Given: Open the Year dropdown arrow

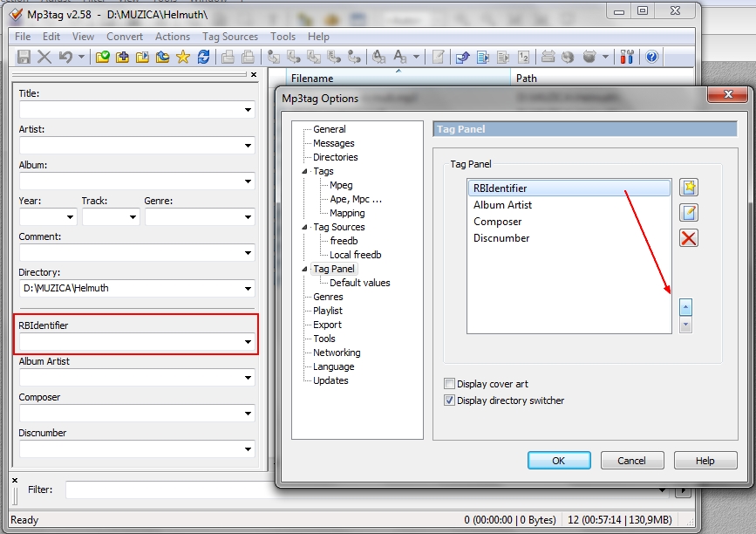Looking at the screenshot, I should [70, 217].
